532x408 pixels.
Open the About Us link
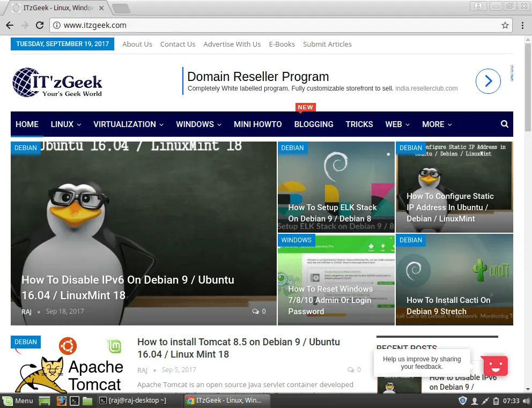click(x=137, y=44)
